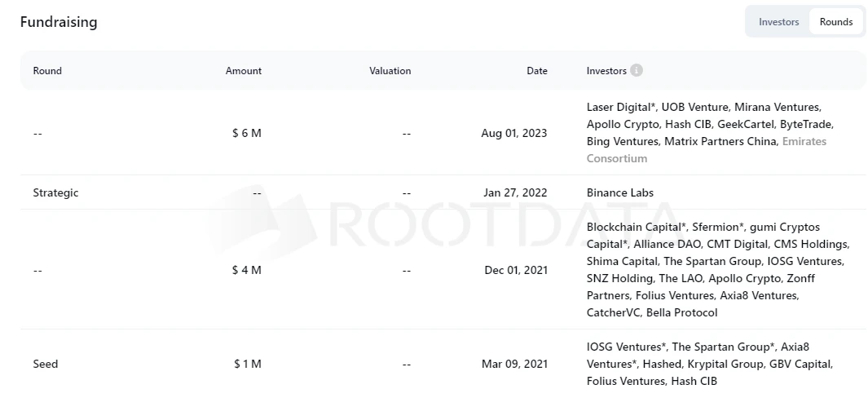
Task: Click the info icon next to Investors header
Action: (637, 70)
